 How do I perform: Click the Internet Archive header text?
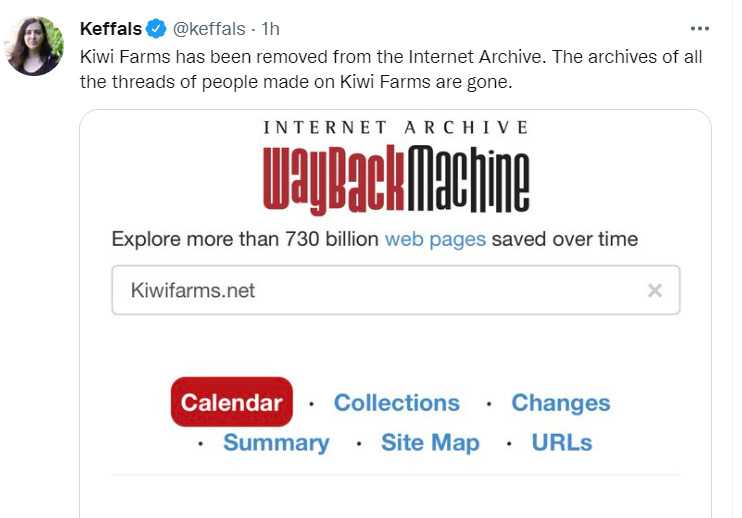coord(396,127)
